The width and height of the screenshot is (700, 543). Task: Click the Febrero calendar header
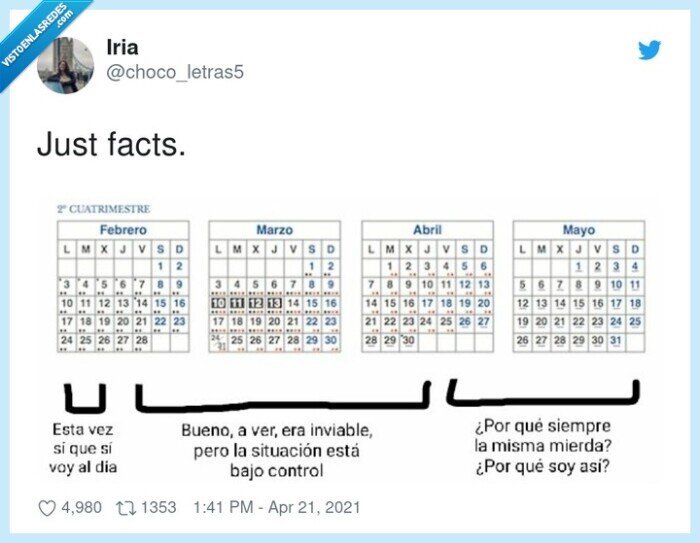122,230
